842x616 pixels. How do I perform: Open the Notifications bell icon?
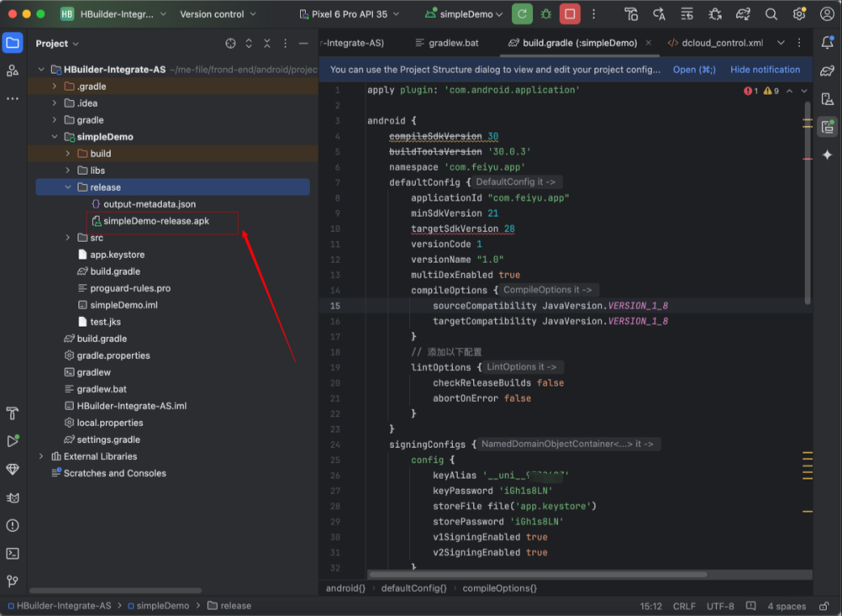(x=827, y=42)
